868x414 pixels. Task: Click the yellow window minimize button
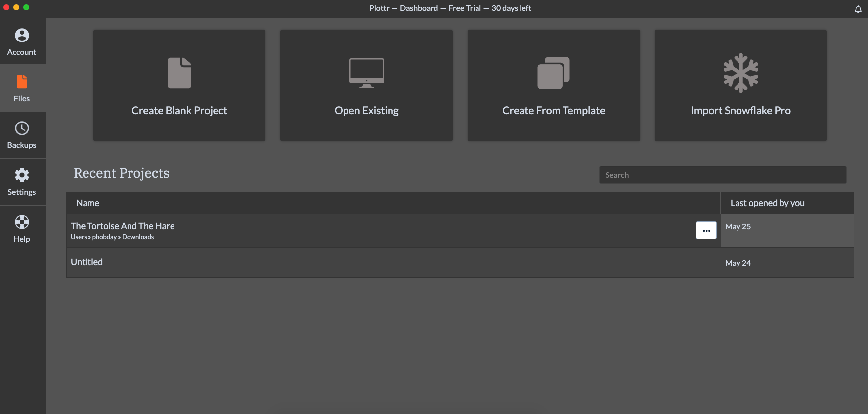16,7
